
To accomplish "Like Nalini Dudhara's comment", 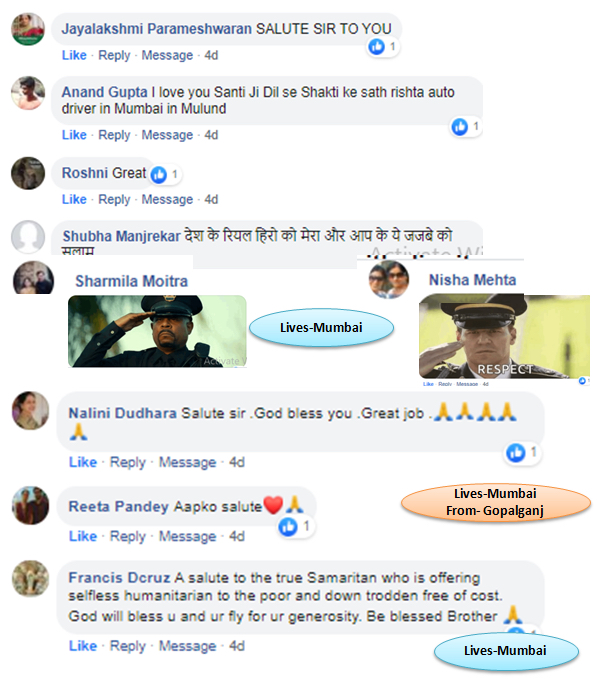I will coord(83,462).
